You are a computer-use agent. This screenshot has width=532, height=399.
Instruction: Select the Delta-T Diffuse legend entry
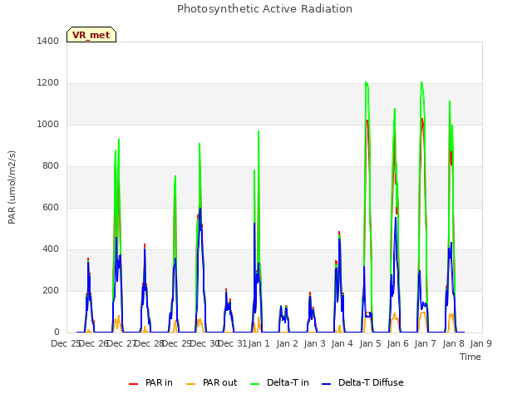tap(362, 382)
